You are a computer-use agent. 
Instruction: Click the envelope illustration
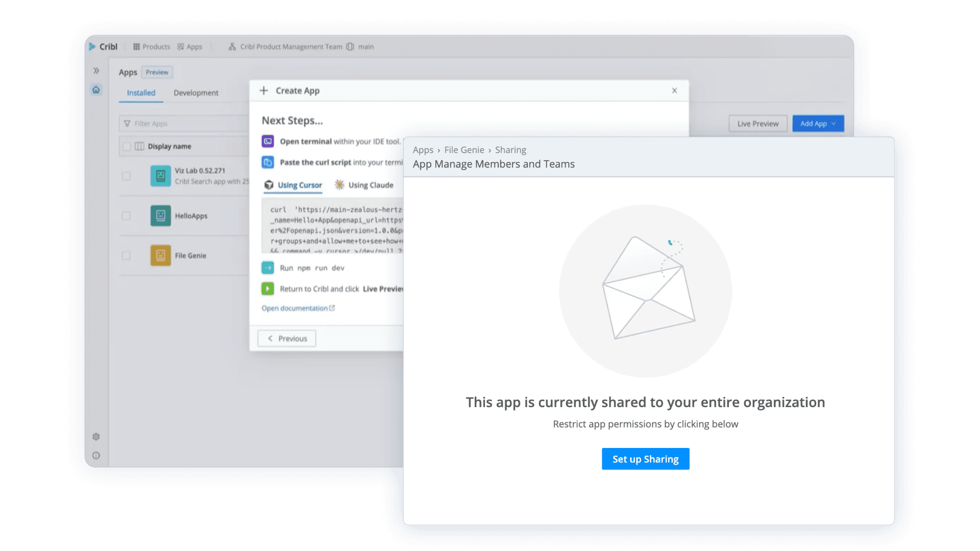(x=646, y=291)
